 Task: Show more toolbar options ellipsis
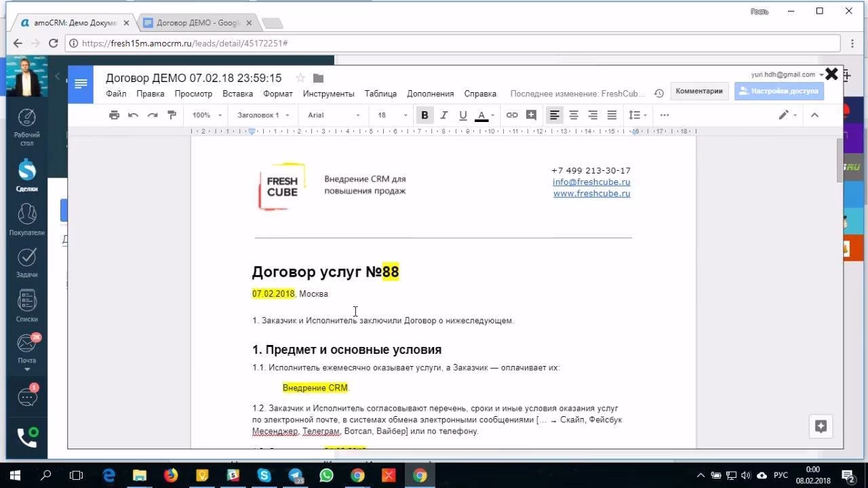(x=665, y=115)
